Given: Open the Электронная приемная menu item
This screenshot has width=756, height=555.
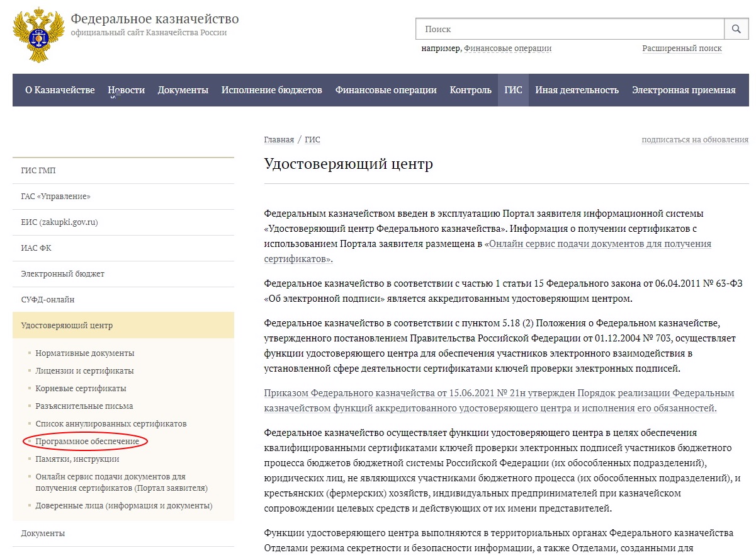Looking at the screenshot, I should [x=684, y=90].
